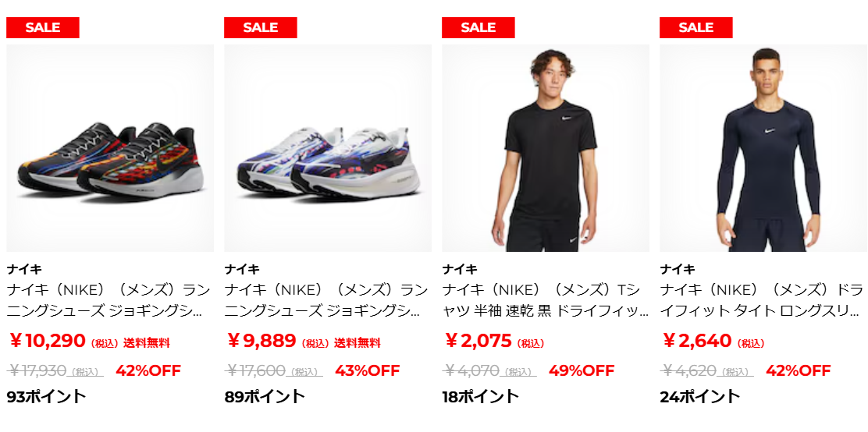Image resolution: width=868 pixels, height=432 pixels.
Task: Click the ナイキ brand name above the T-shirt title
Action: pos(460,269)
